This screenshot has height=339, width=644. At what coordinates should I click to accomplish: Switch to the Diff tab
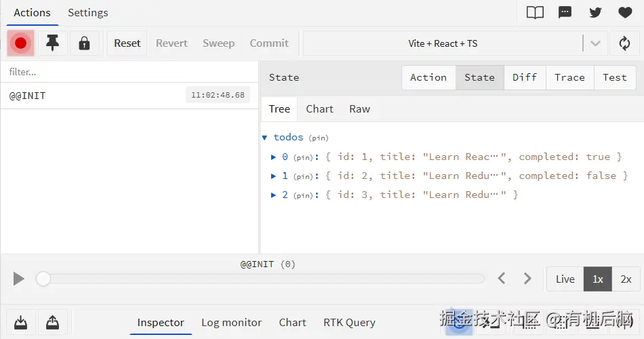point(525,77)
